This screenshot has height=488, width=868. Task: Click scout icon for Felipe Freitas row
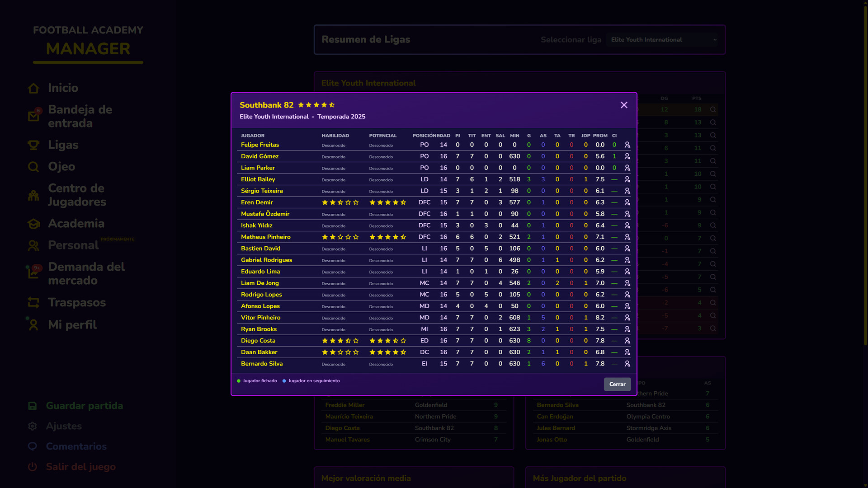pos(627,145)
